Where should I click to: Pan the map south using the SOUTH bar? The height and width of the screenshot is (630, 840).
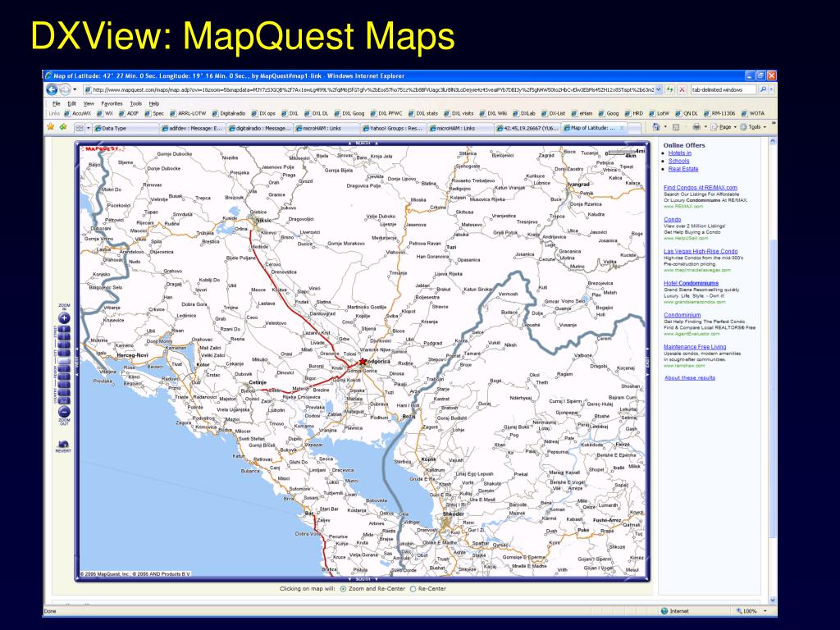(363, 579)
